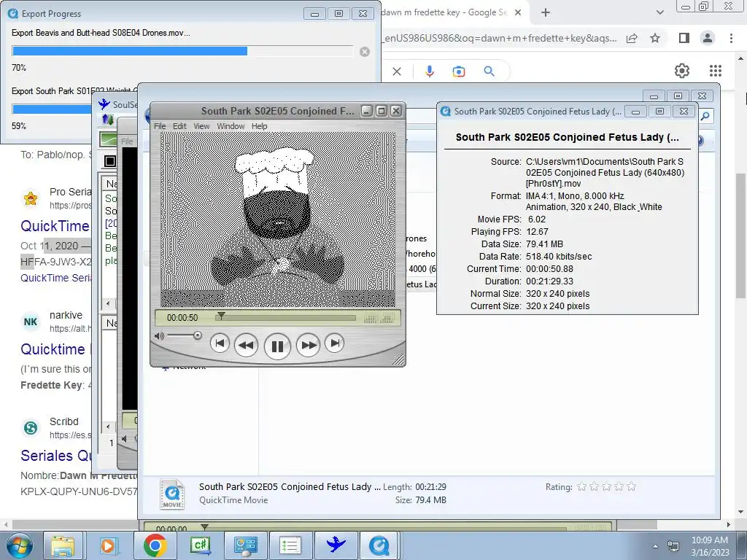This screenshot has width=747, height=560.
Task: Cancel the Beavis and Butt-head export
Action: pos(365,52)
